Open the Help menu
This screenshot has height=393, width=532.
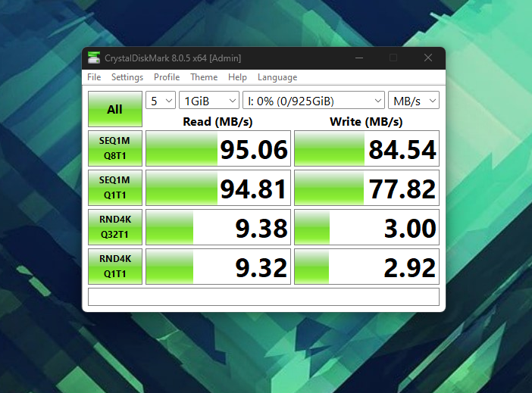click(237, 77)
